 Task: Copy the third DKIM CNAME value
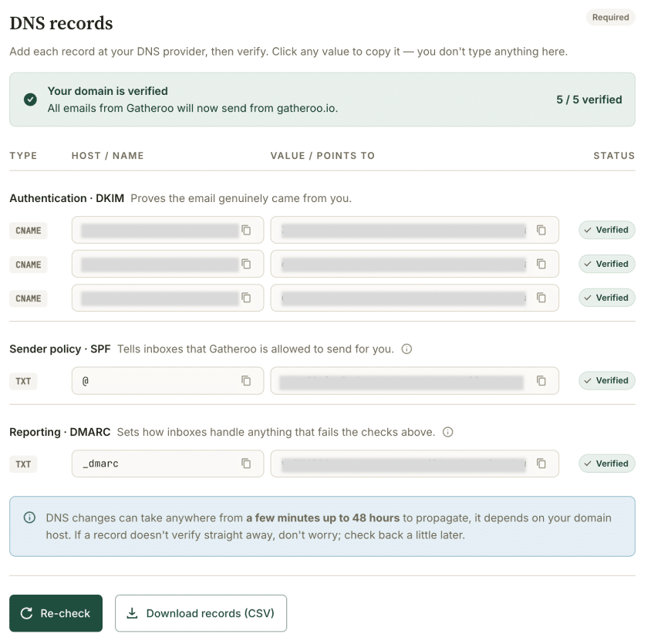pos(541,298)
